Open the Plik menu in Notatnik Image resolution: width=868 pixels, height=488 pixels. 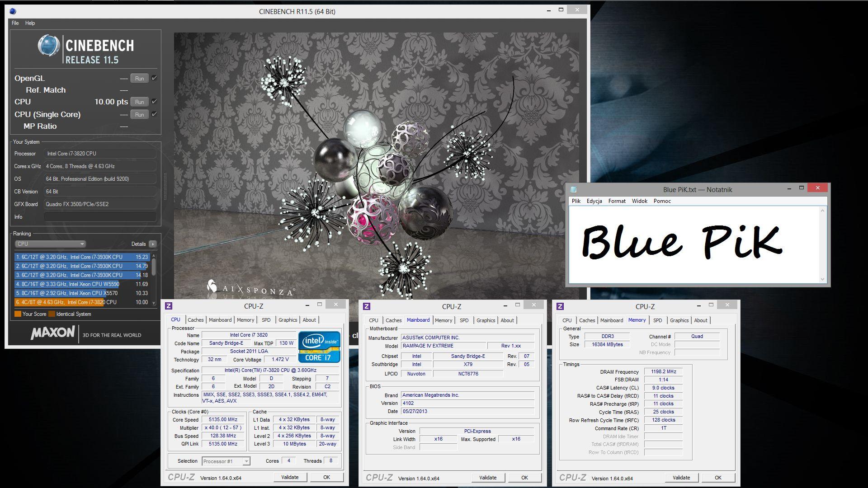(x=576, y=201)
